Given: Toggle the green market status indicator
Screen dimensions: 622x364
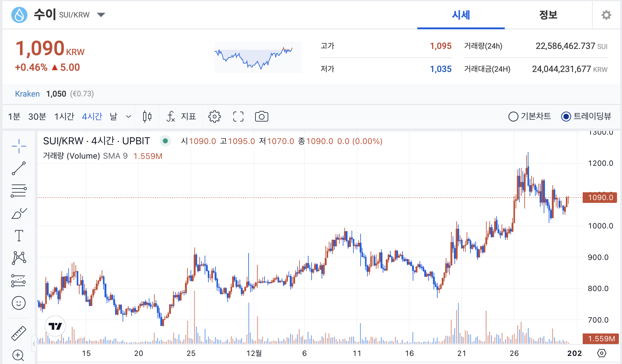Looking at the screenshot, I should 165,141.
